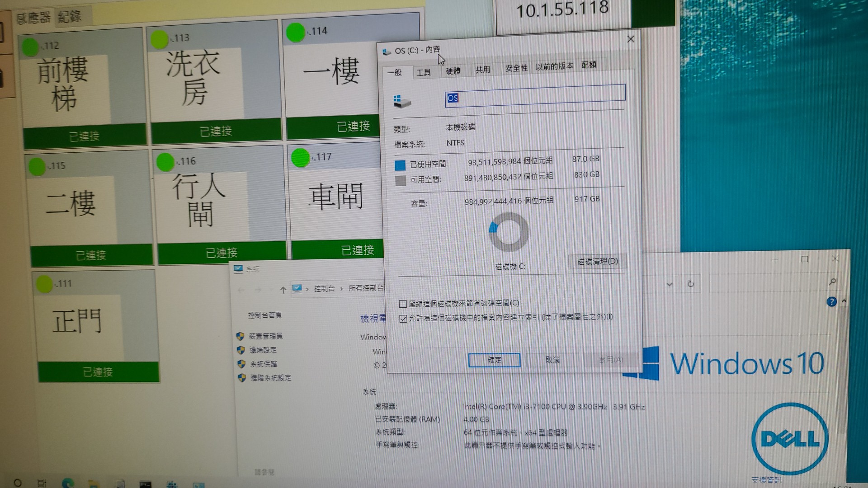This screenshot has height=488, width=868.
Task: Click the refresh icon in the address bar
Action: [x=690, y=284]
